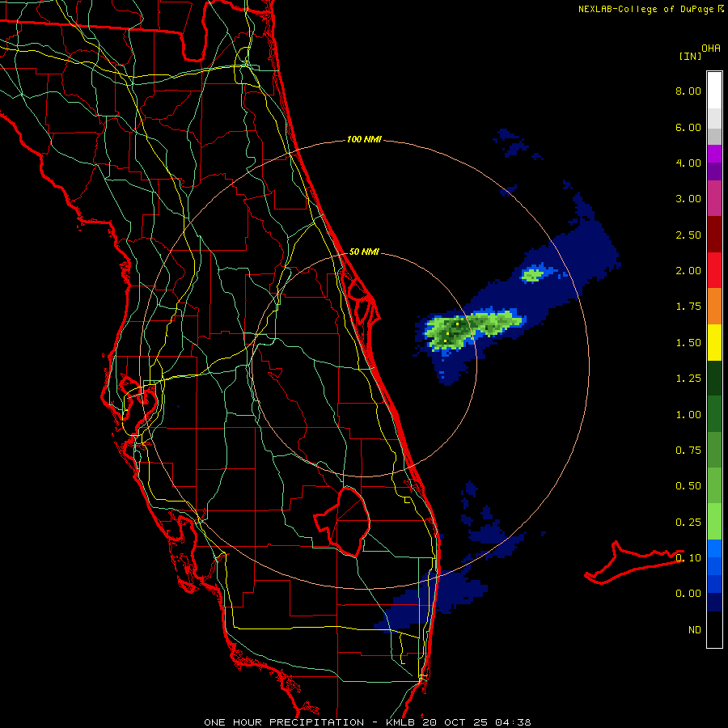728x728 pixels.
Task: Click the 0.75 legend value
Action: (688, 451)
